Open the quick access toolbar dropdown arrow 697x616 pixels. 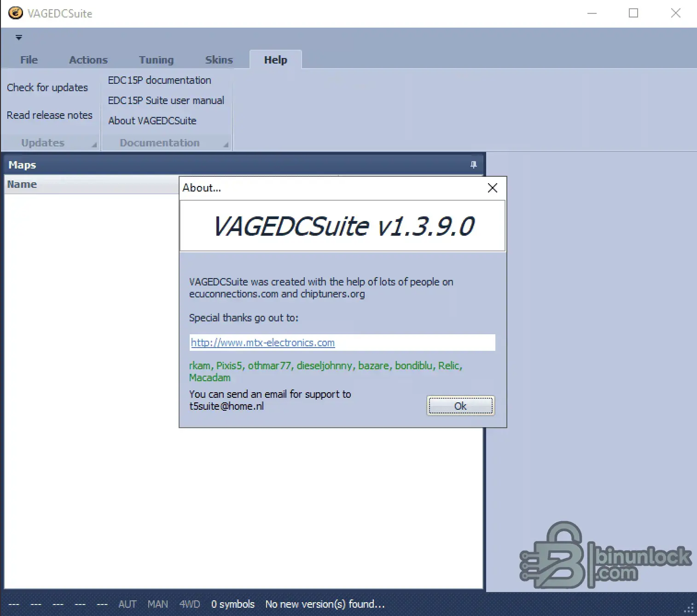click(x=19, y=37)
